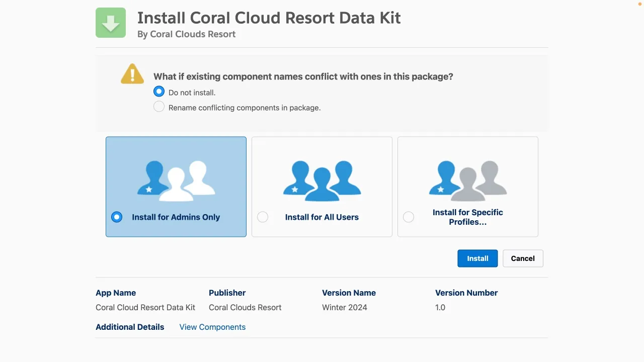Select the "Do not install" radio option
This screenshot has width=644, height=362.
point(159,92)
